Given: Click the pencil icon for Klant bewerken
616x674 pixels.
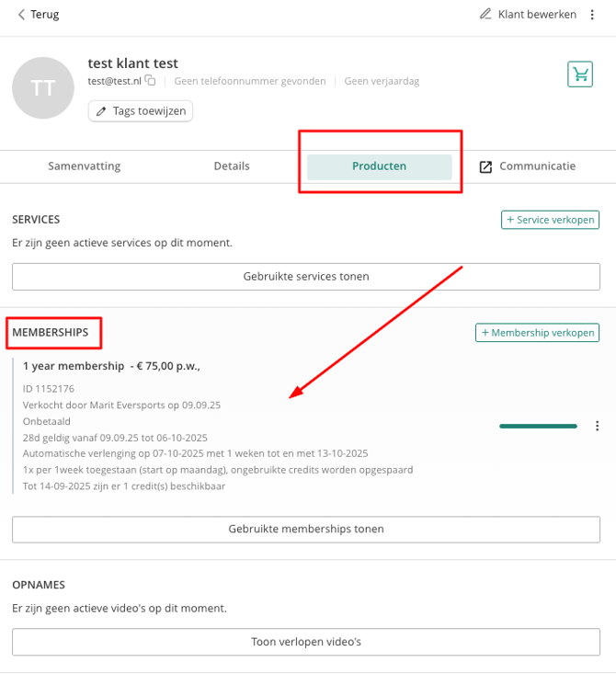Looking at the screenshot, I should coord(486,15).
